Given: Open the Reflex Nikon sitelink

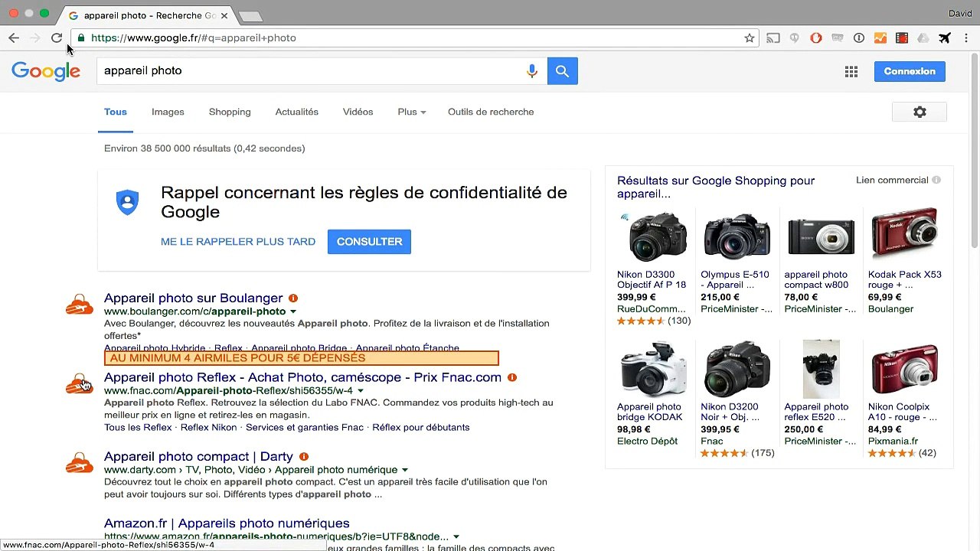Looking at the screenshot, I should [208, 427].
